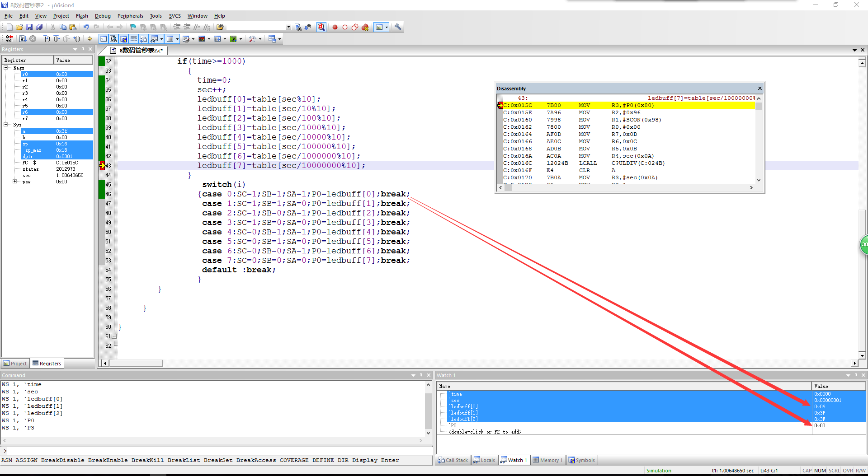Open the Flash menu
The image size is (868, 476).
coord(82,16)
